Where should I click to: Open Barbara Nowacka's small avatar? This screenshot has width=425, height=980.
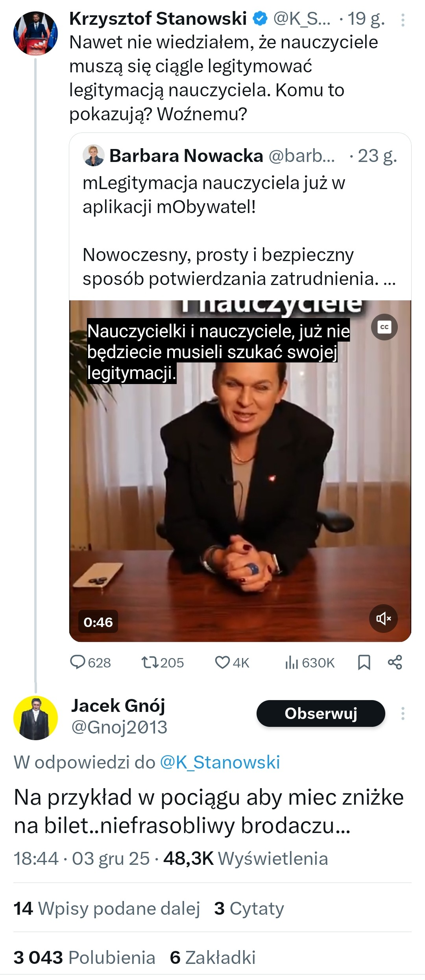[94, 156]
